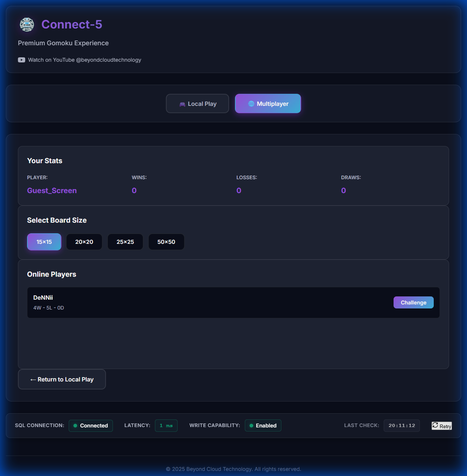Click the Guest_Screen player name
The width and height of the screenshot is (467, 476).
[x=52, y=190]
